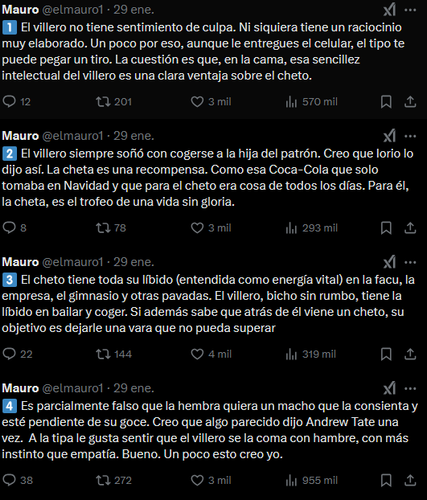The image size is (427, 500).
Task: Open the @elmauro1 handle on second tweet
Action: coord(73,136)
